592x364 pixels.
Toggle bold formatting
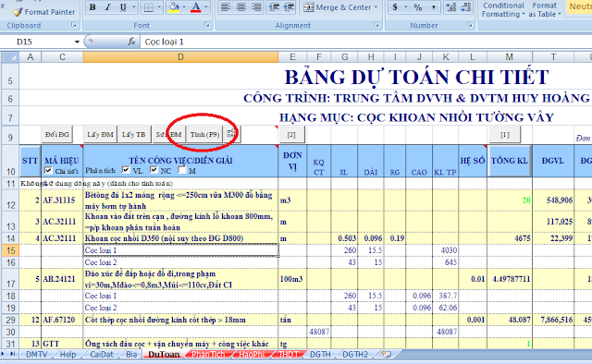tap(92, 7)
